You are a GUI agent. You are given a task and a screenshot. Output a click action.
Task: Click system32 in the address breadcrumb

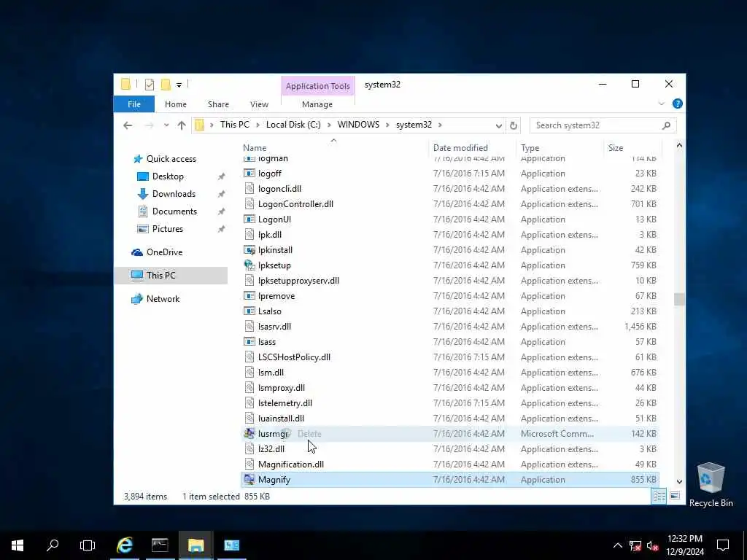(x=414, y=125)
